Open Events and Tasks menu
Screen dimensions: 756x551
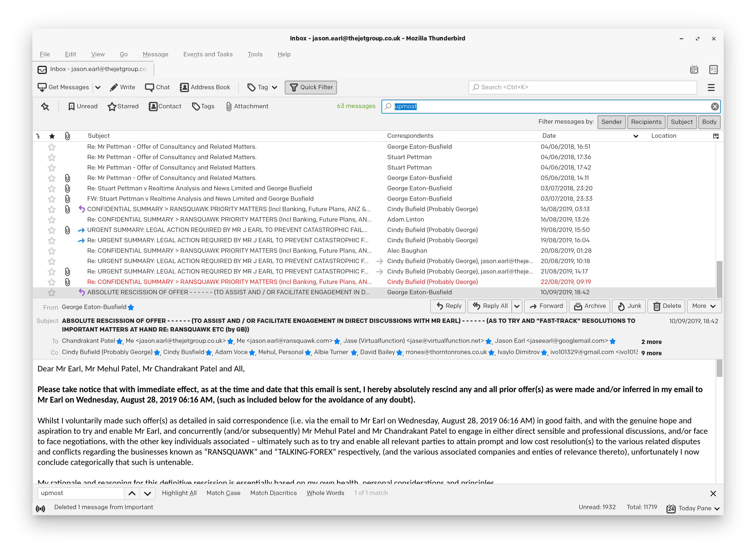(x=208, y=54)
